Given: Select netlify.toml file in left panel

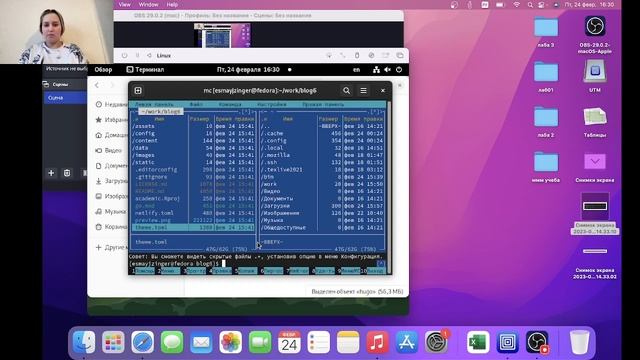Looking at the screenshot, I should (193, 213).
